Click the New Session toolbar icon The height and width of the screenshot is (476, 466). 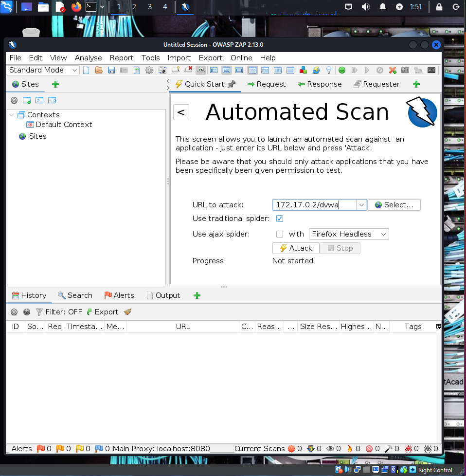tap(86, 71)
